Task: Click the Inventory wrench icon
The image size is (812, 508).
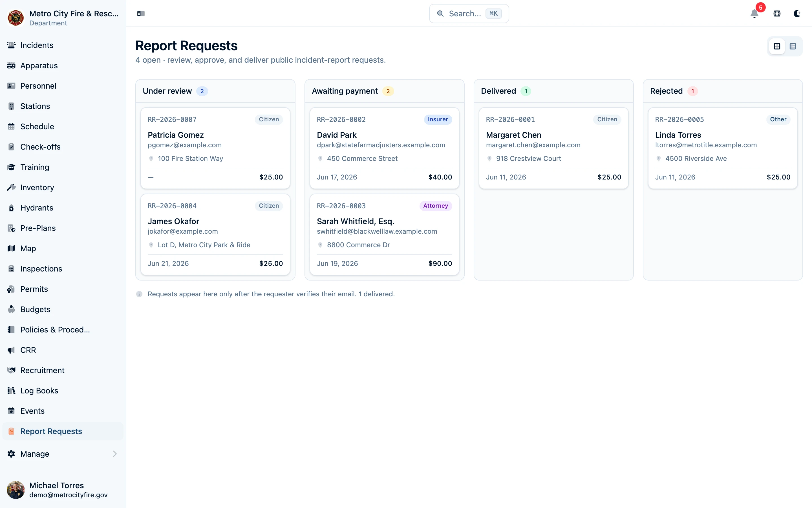Action: 11,187
